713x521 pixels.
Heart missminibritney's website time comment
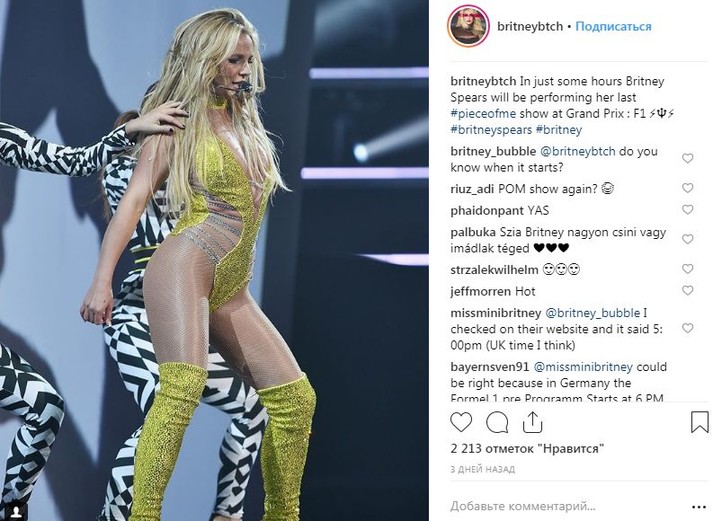click(688, 328)
